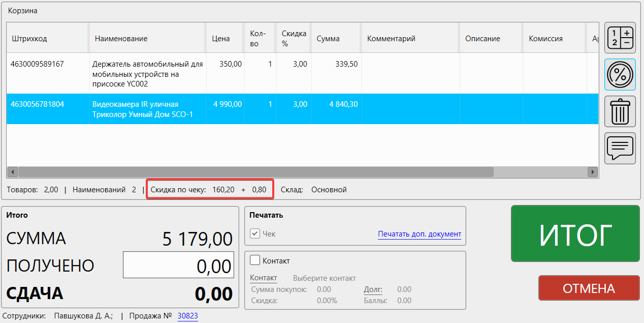Click the Контакт underlined link
The image size is (644, 323).
click(263, 278)
